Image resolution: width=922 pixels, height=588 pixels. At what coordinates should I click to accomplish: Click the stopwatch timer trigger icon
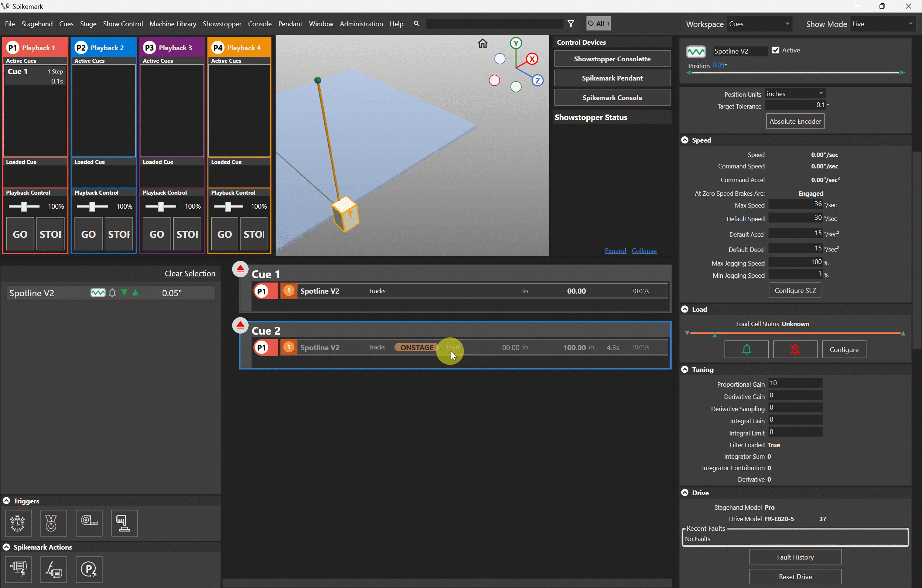tap(18, 523)
